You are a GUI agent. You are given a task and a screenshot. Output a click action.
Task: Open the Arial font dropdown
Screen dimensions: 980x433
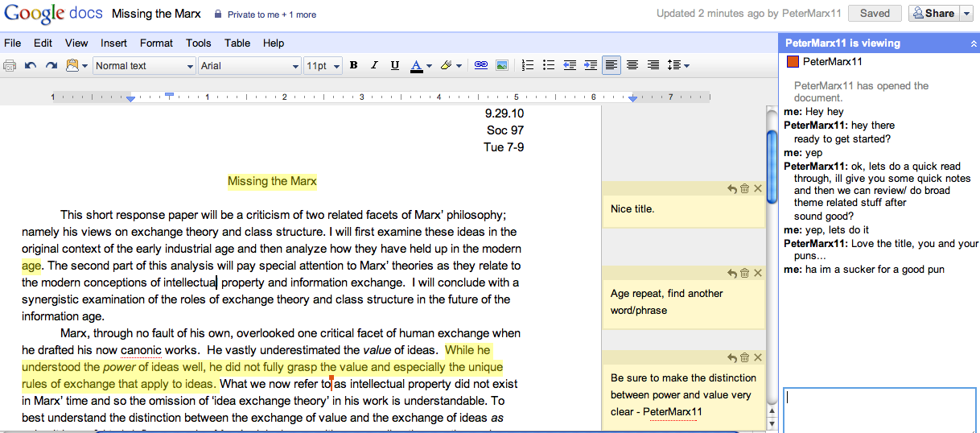(x=249, y=66)
